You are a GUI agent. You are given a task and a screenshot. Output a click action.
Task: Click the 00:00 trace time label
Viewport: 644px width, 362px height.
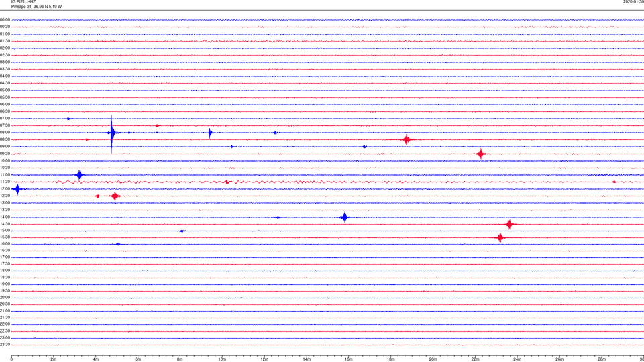coord(5,19)
